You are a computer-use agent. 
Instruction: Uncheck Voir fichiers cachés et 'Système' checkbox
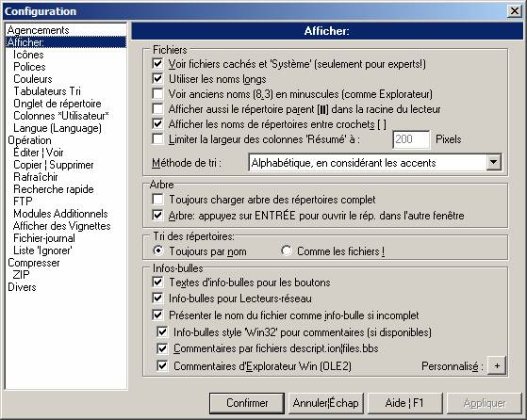[157, 63]
